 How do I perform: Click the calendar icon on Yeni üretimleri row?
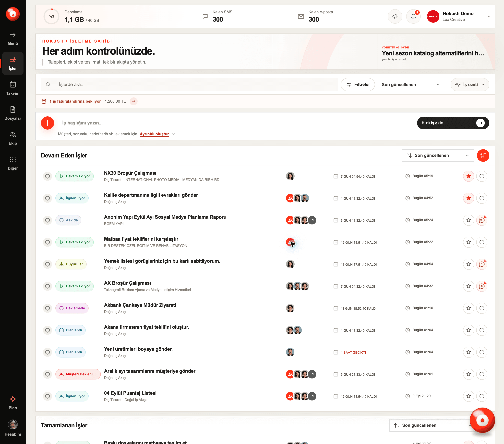[x=336, y=352]
